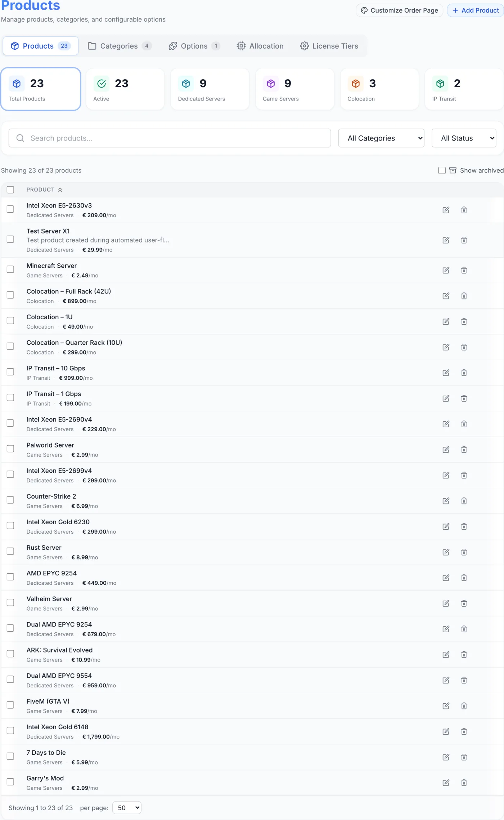Click the Add Product button
The height and width of the screenshot is (820, 504).
tap(475, 10)
